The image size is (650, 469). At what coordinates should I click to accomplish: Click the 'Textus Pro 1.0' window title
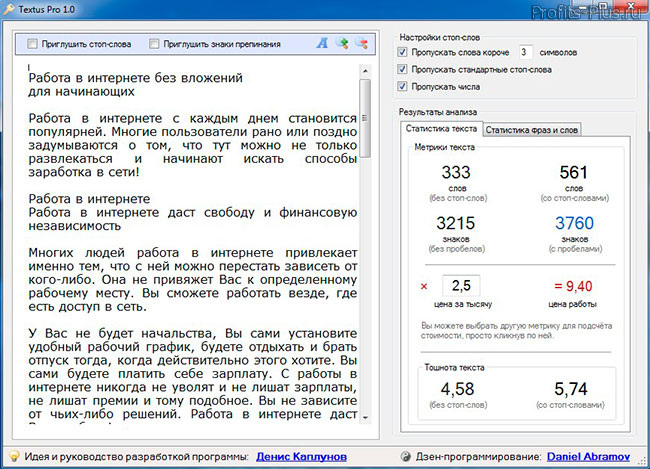(x=47, y=9)
